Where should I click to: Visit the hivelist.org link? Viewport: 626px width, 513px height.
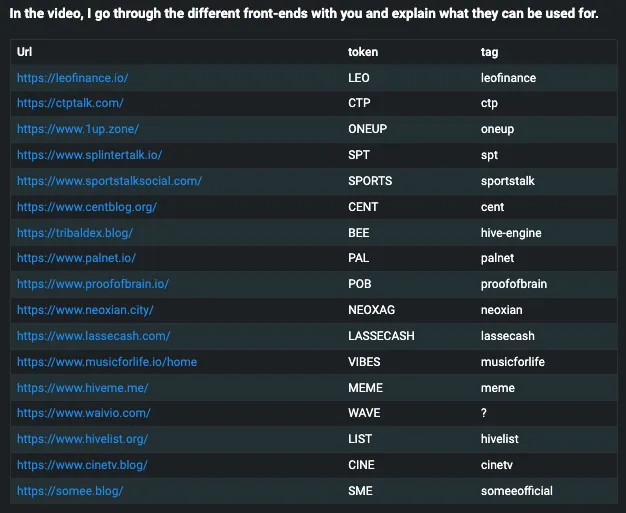[x=82, y=439]
